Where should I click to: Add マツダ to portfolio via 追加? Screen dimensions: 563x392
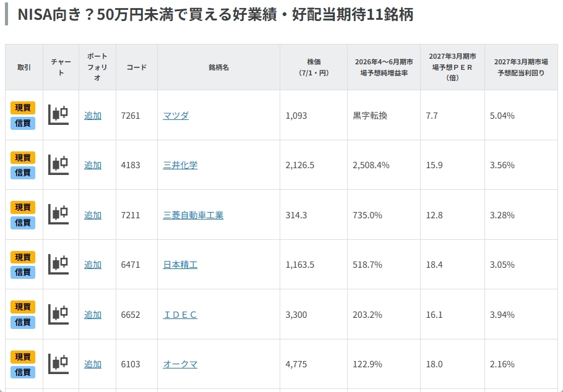click(93, 116)
